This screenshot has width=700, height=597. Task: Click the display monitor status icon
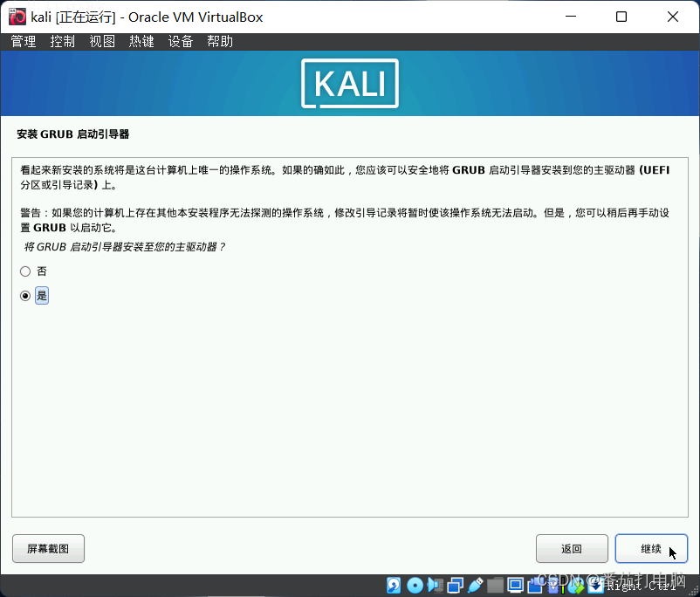[515, 585]
